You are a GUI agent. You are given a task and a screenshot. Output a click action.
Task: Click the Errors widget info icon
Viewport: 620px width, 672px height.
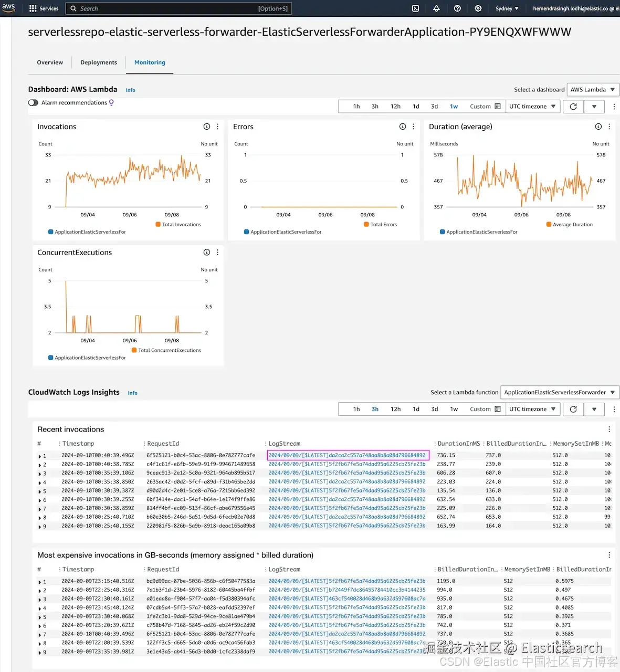pyautogui.click(x=403, y=127)
